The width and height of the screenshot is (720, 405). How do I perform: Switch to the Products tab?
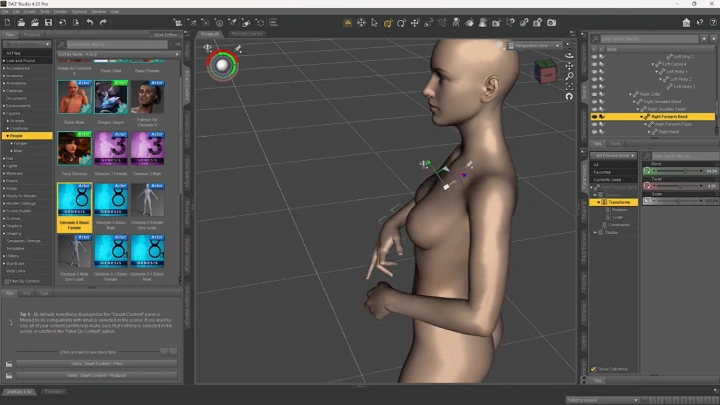click(32, 35)
